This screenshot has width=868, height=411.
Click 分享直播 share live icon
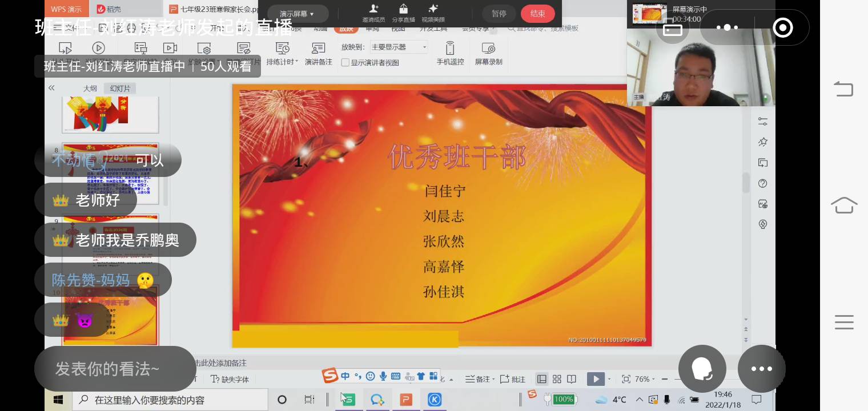(403, 13)
